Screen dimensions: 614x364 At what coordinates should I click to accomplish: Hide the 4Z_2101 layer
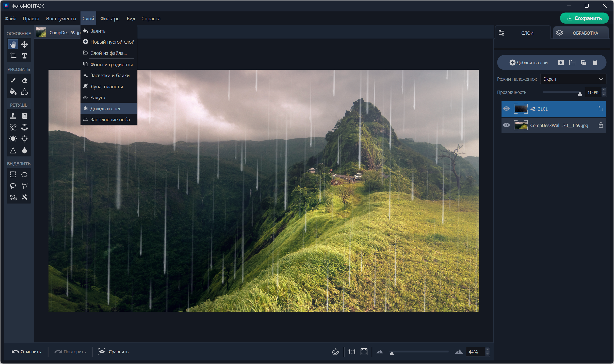[x=506, y=109]
